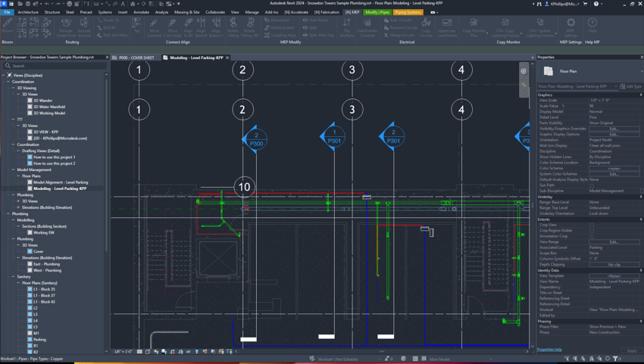Expand the Elevations (Building Elevation) node below the Plumbing 3D Views
The height and width of the screenshot is (364, 644).
tap(18, 207)
